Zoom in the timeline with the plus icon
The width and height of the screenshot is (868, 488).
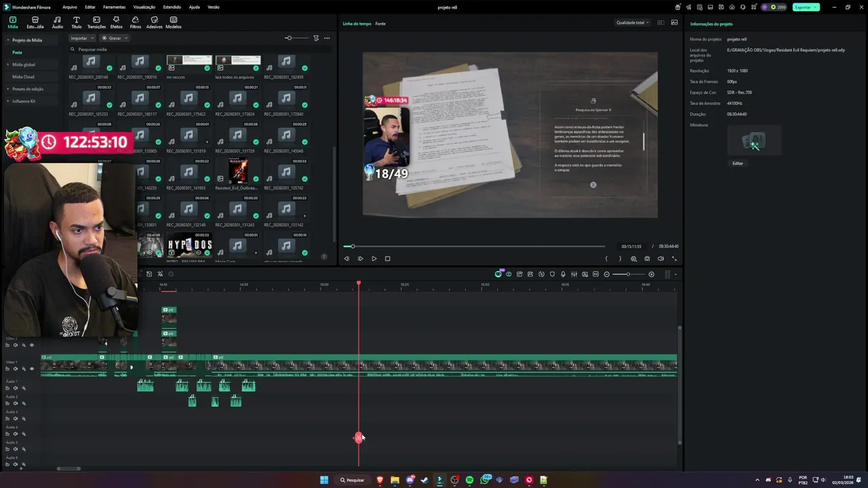coord(651,274)
